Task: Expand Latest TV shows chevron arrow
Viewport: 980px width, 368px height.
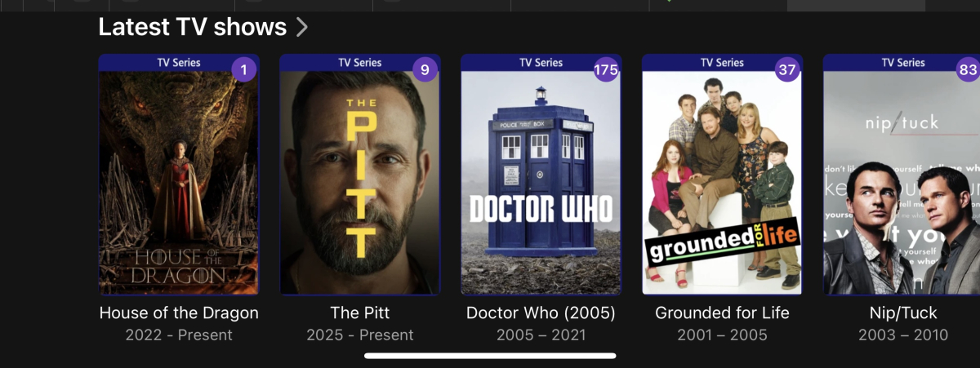Action: pyautogui.click(x=302, y=27)
